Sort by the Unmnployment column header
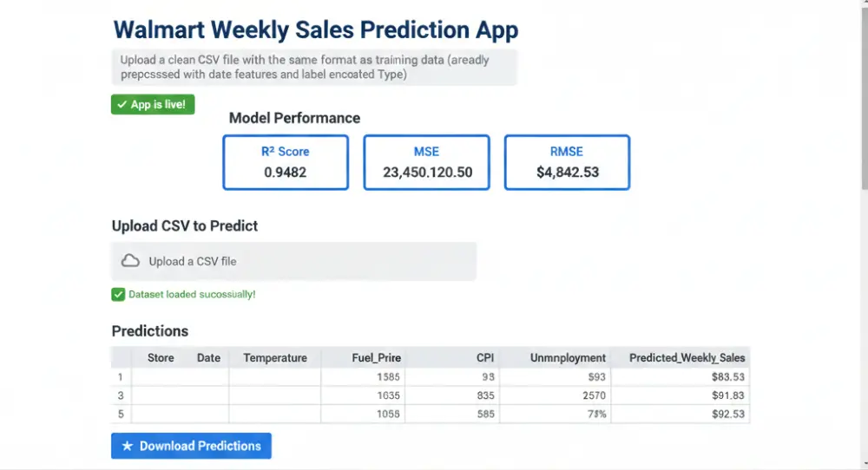 click(568, 358)
